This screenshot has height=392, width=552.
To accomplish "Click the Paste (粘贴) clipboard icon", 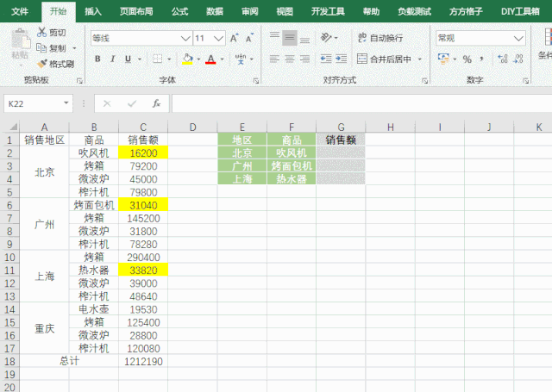I will [x=21, y=40].
